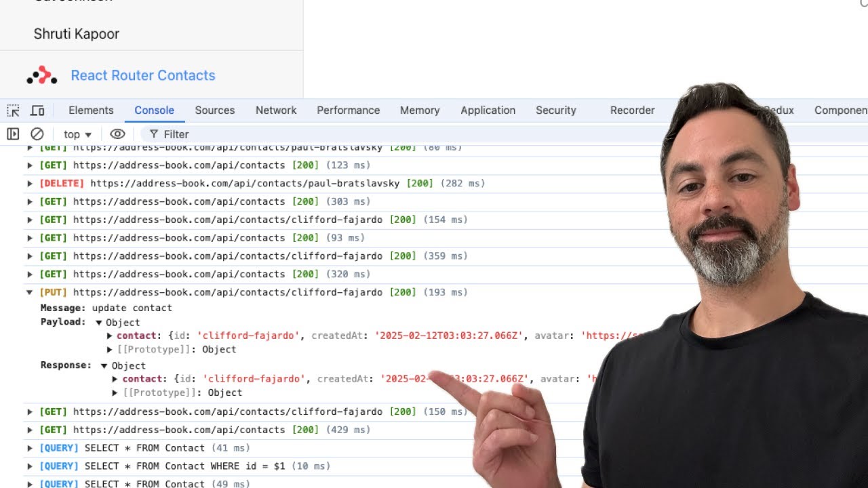Create a live expression with the eye icon

point(117,134)
